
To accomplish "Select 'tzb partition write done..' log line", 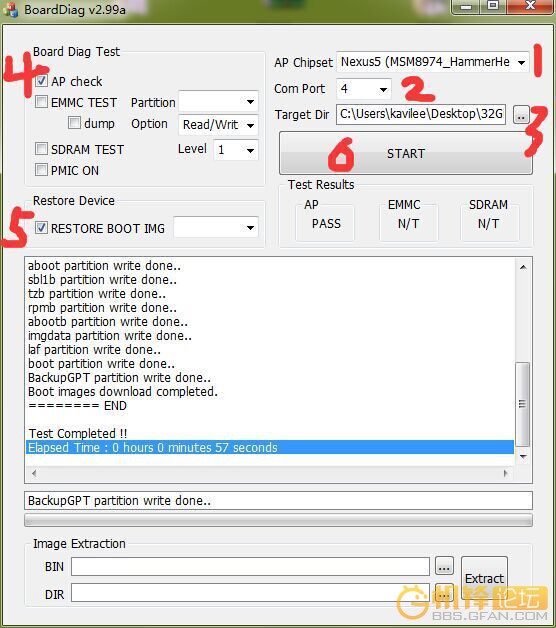I will coord(97,294).
